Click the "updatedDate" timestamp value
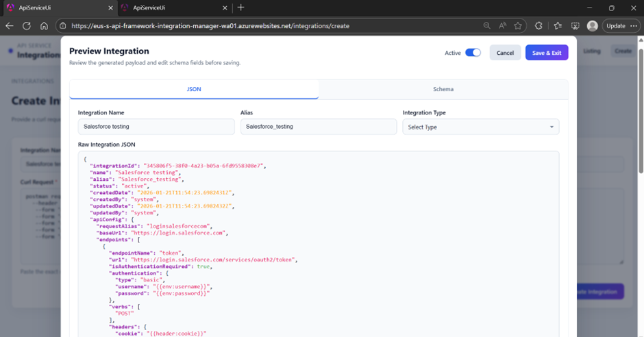The image size is (644, 337). tap(184, 206)
